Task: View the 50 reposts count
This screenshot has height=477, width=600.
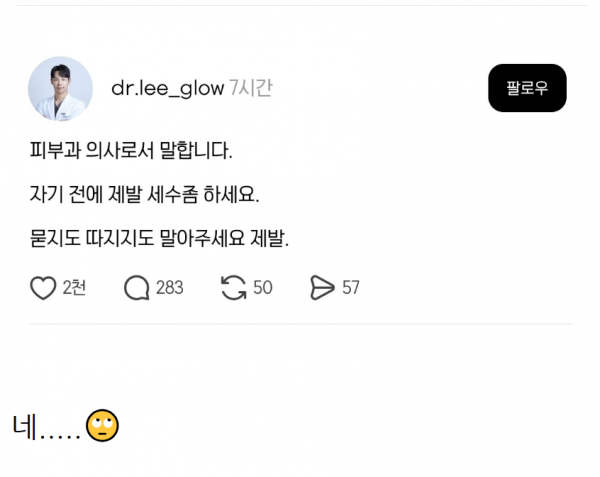Action: coord(262,288)
